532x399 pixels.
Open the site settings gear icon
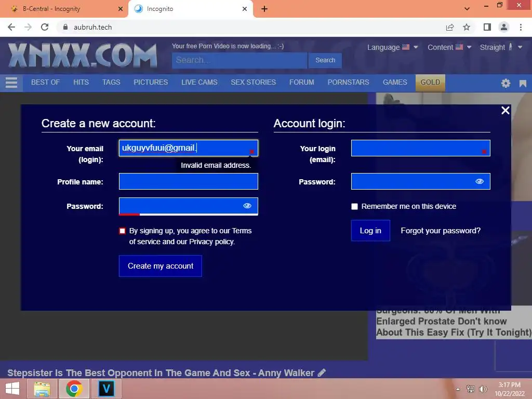coord(506,83)
